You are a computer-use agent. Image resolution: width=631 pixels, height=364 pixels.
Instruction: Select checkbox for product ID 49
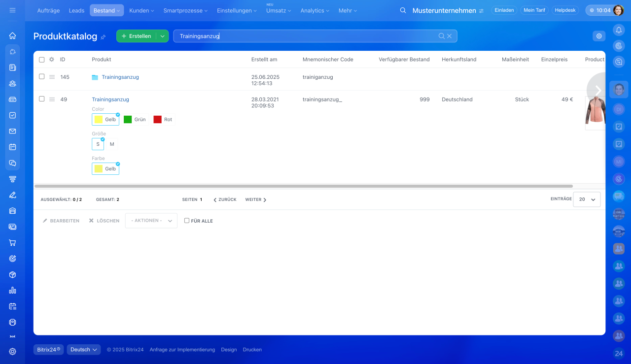point(41,99)
